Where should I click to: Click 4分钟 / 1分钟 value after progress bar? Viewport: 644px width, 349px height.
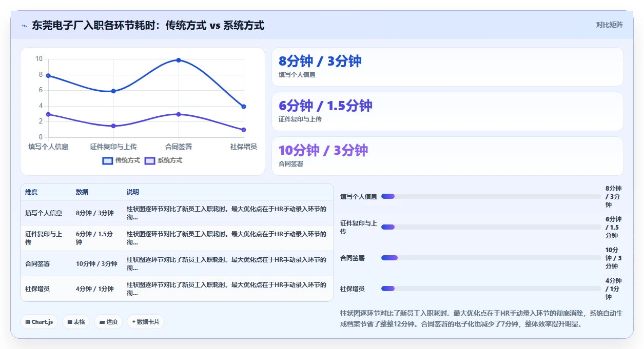coord(614,289)
